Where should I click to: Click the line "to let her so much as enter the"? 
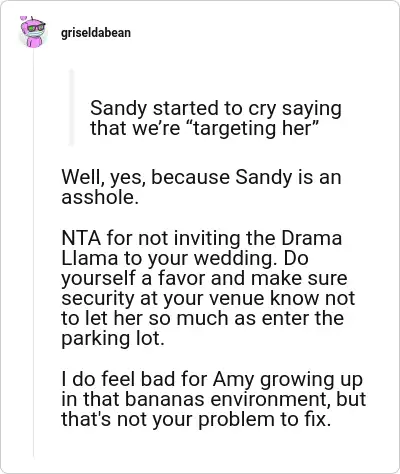pos(202,318)
